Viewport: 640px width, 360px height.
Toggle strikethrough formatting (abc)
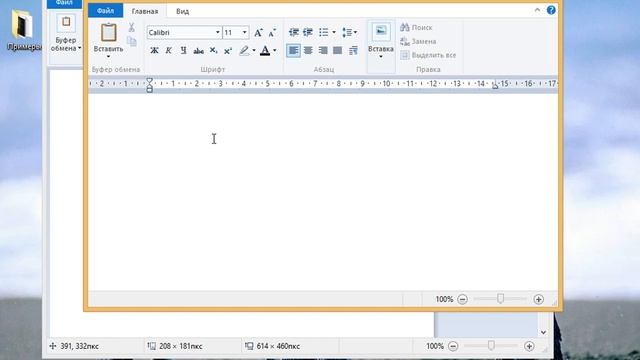pyautogui.click(x=198, y=51)
